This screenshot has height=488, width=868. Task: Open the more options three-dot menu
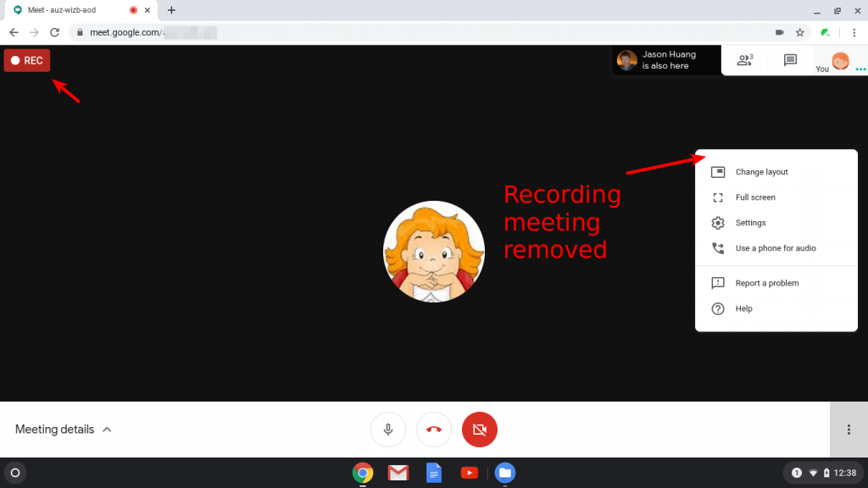[849, 430]
